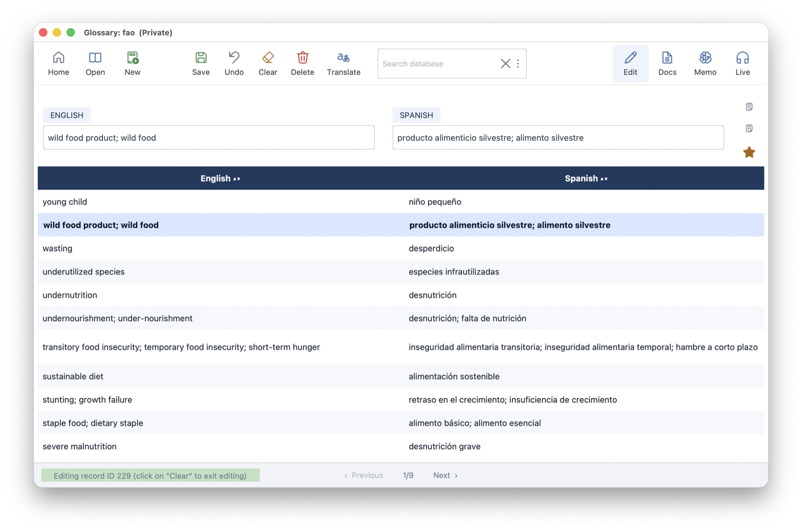802x532 pixels.
Task: Open the Live view
Action: pyautogui.click(x=743, y=64)
